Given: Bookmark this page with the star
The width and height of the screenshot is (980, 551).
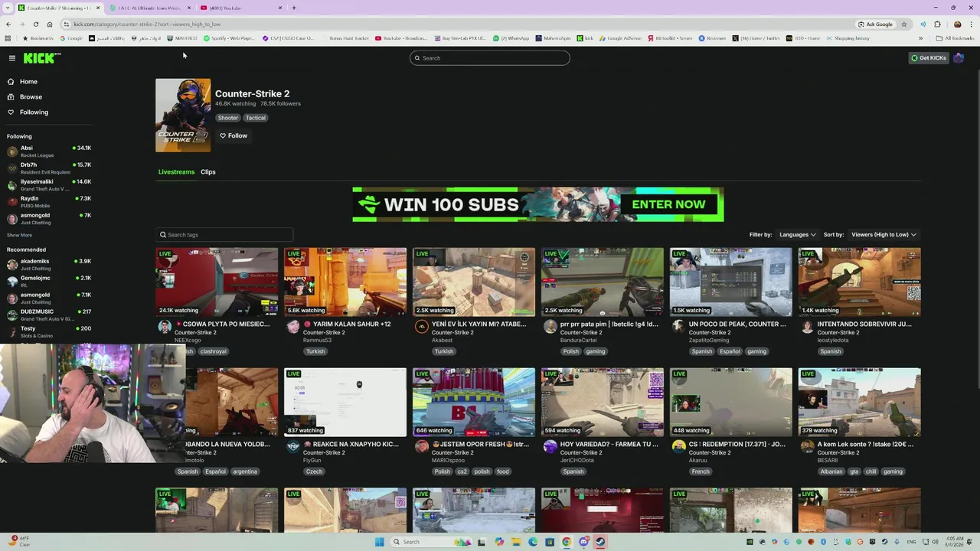Looking at the screenshot, I should tap(903, 24).
